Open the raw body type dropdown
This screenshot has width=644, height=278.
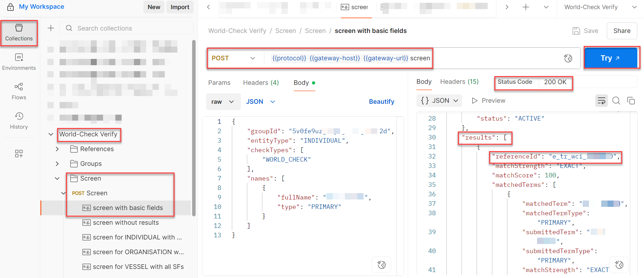(223, 102)
